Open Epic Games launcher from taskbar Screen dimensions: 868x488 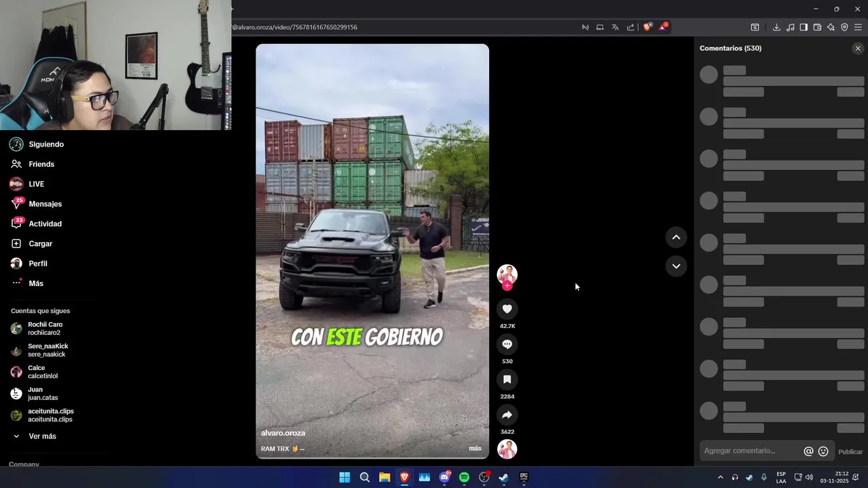[x=524, y=477]
